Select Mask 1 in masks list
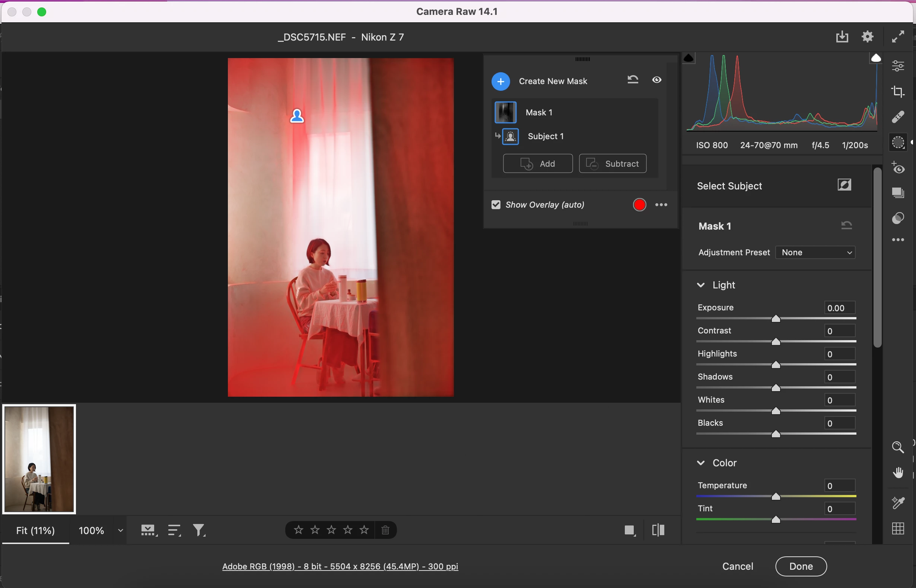This screenshot has height=588, width=916. click(538, 113)
